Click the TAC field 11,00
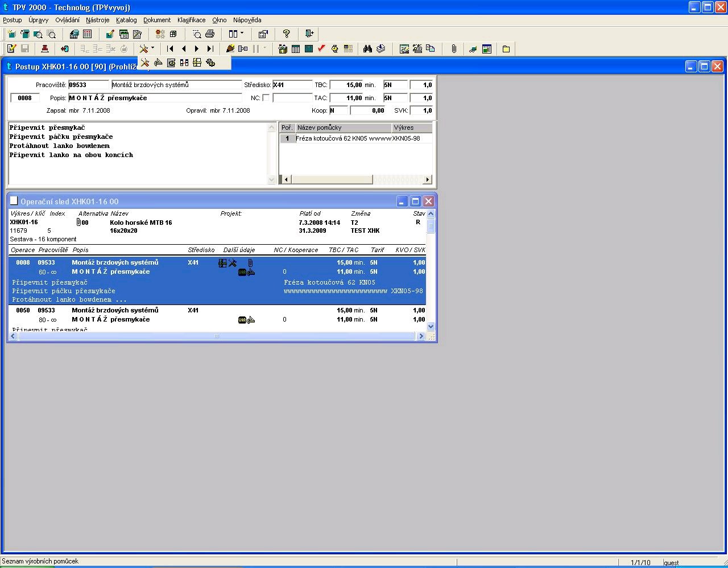 coord(346,98)
